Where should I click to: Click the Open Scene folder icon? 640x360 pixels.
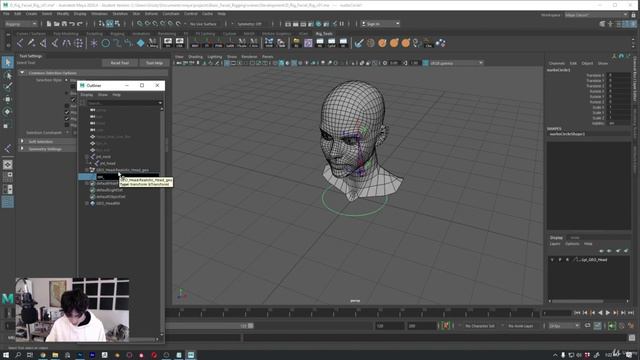click(x=57, y=24)
